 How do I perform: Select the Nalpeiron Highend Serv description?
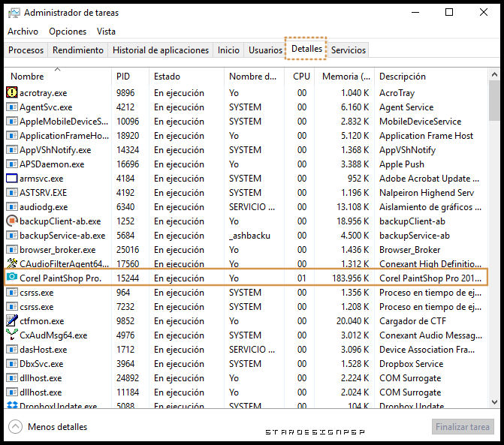click(427, 193)
